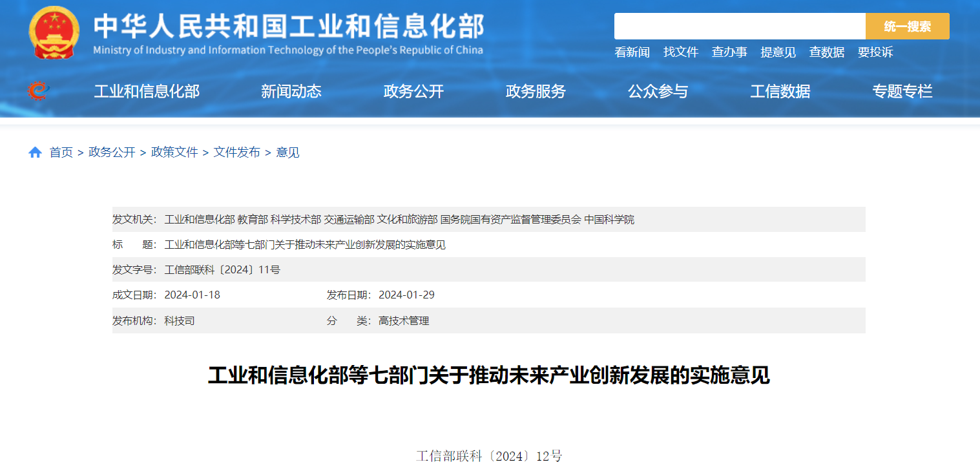Select the 查办事 quick link

tap(729, 52)
